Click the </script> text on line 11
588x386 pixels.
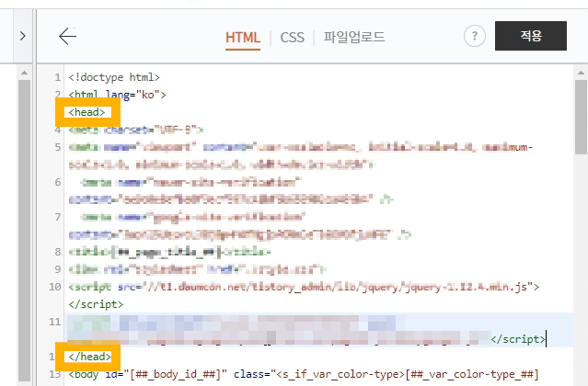point(518,339)
